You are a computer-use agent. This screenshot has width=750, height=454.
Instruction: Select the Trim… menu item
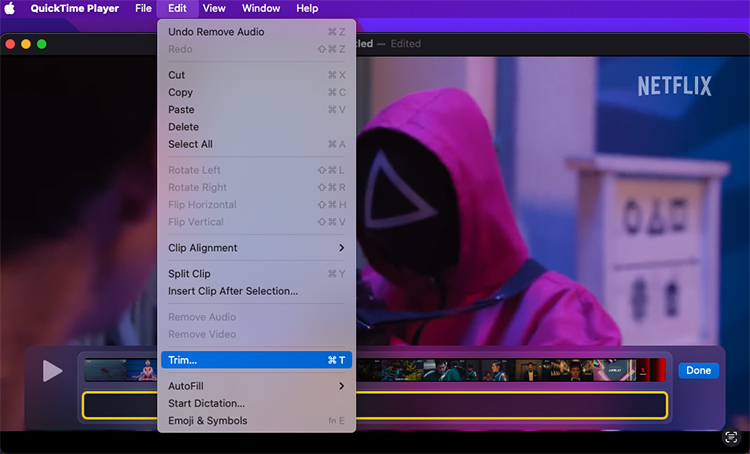256,360
